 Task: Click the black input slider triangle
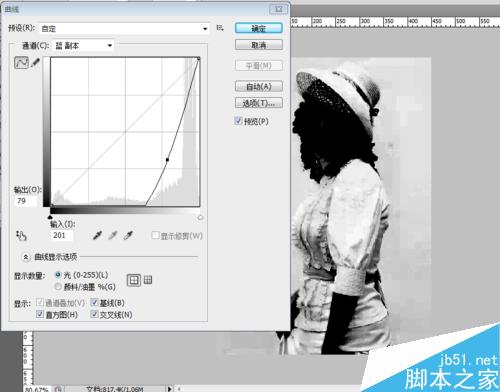click(50, 217)
